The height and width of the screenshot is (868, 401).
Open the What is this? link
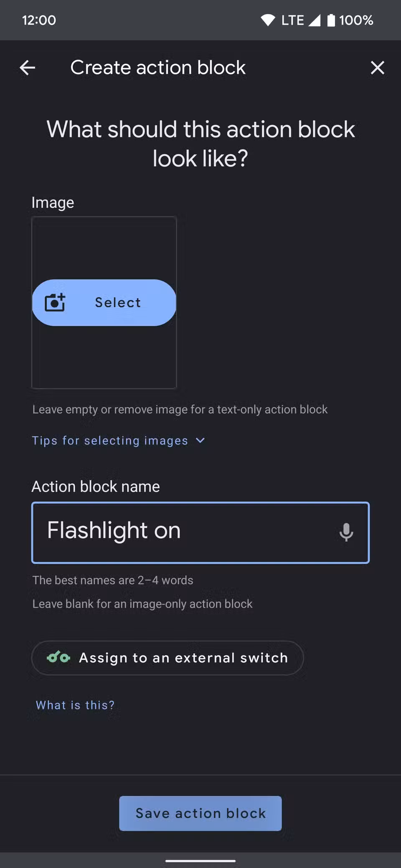(x=75, y=704)
